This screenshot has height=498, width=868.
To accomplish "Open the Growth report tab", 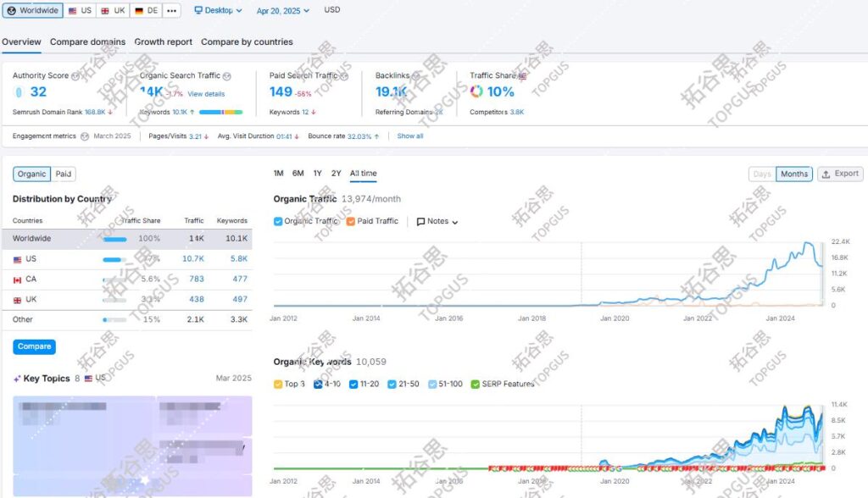I will 163,41.
